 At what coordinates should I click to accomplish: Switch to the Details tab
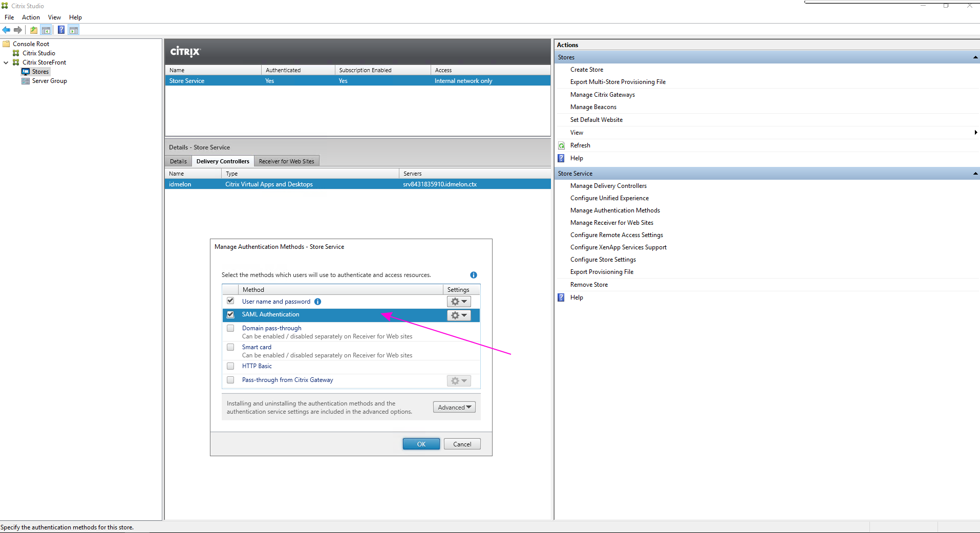(178, 161)
